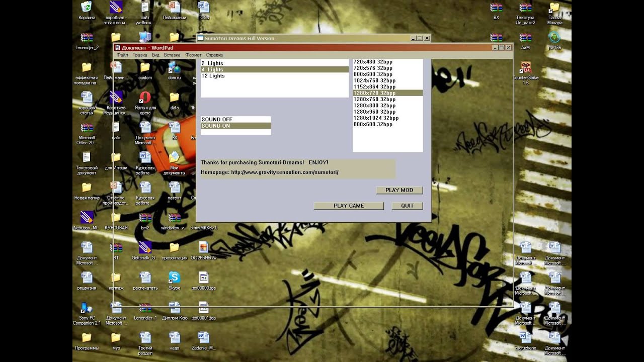Launch Counter-Strike 1.6 shortcut
Image resolution: width=644 pixels, height=362 pixels.
[x=525, y=67]
